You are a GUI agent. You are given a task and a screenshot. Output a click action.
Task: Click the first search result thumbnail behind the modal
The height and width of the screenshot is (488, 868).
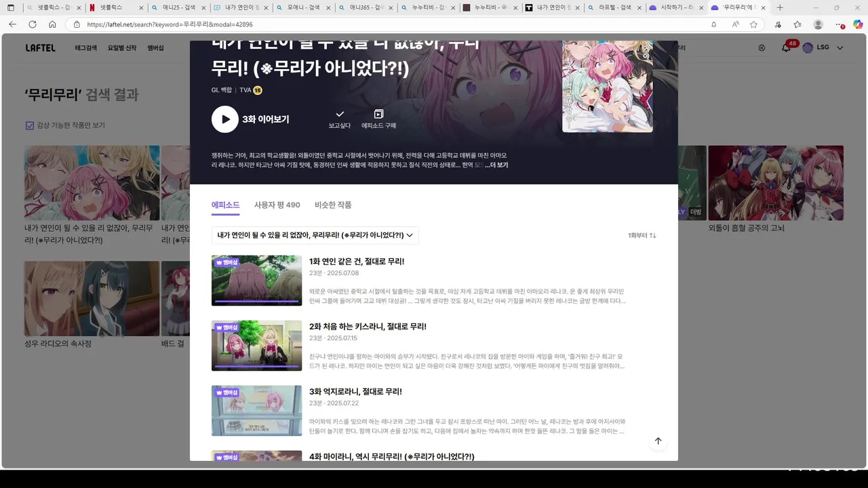[92, 183]
